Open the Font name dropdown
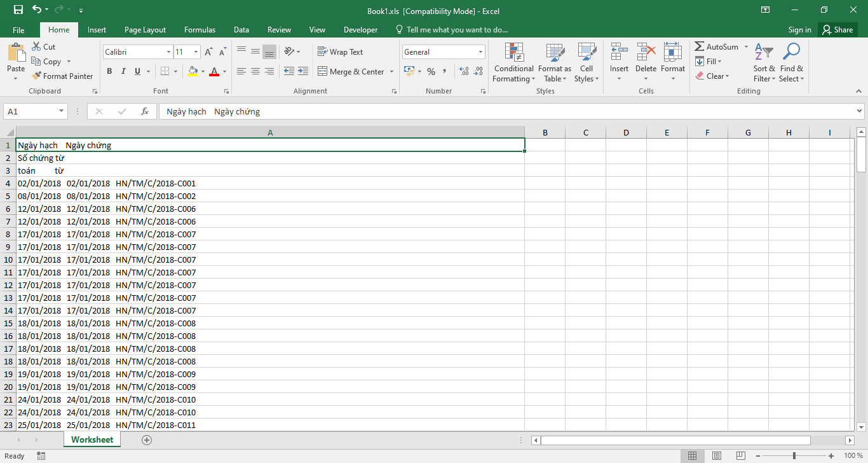 click(167, 52)
